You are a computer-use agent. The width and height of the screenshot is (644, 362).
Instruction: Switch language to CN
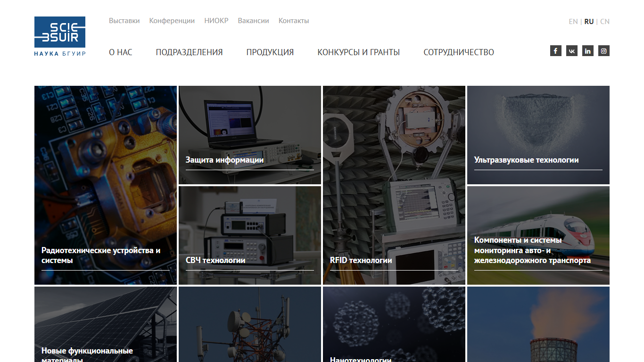(605, 22)
